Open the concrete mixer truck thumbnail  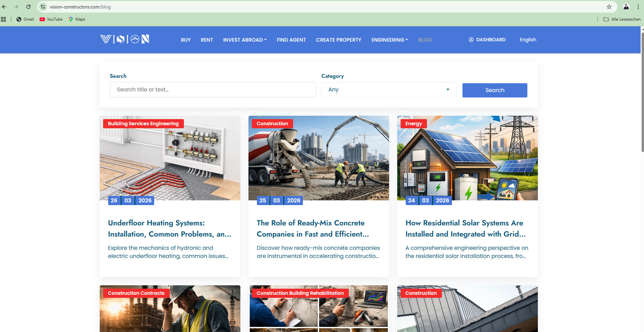pyautogui.click(x=319, y=158)
